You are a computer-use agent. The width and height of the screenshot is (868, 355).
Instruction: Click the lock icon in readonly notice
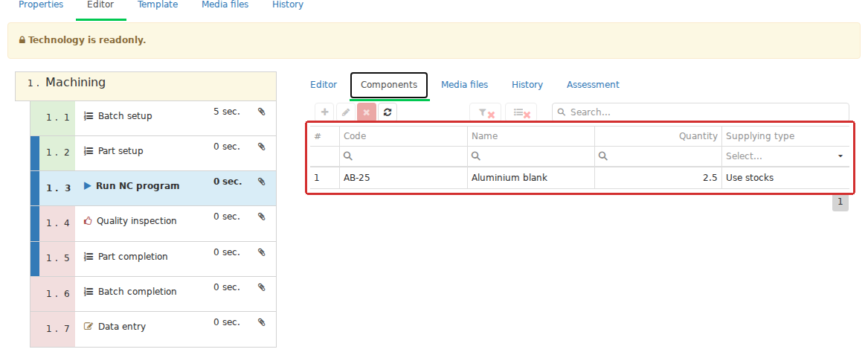tap(22, 40)
